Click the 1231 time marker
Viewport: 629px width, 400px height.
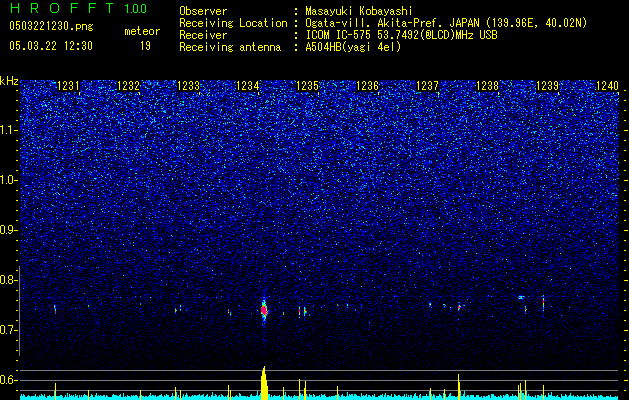[x=68, y=86]
